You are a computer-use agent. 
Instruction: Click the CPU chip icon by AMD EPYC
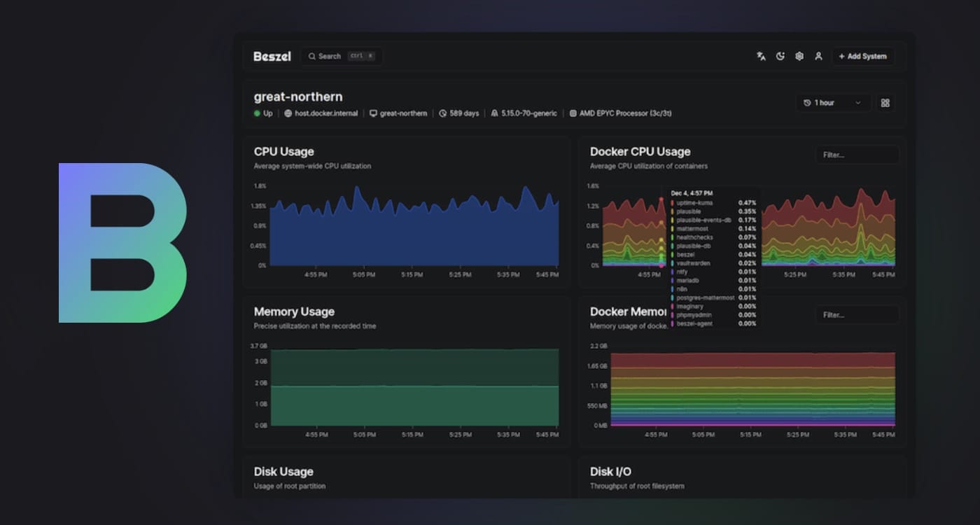pyautogui.click(x=573, y=113)
